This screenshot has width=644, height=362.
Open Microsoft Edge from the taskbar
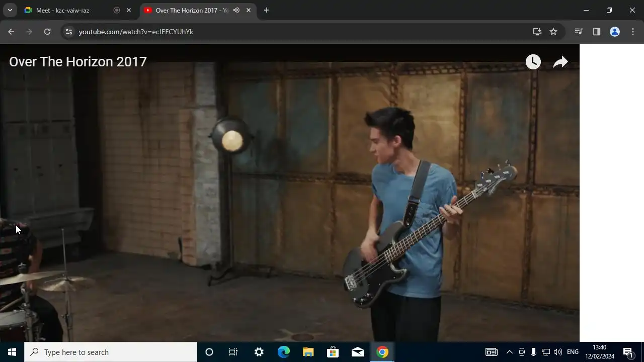click(284, 352)
